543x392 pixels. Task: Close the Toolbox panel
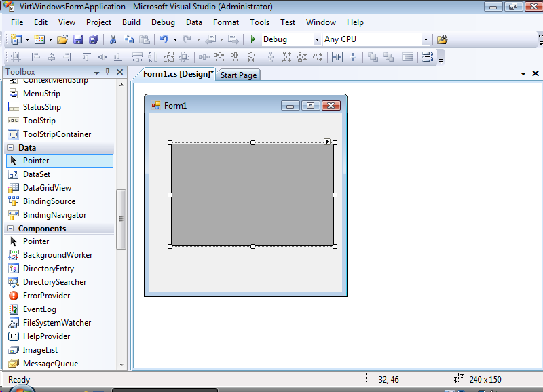point(119,72)
